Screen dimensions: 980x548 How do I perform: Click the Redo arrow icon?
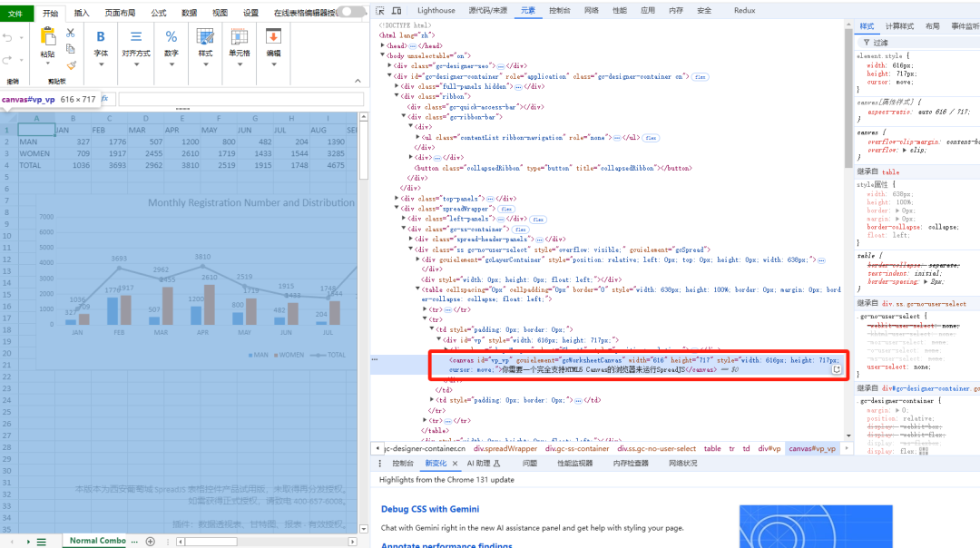click(x=7, y=60)
